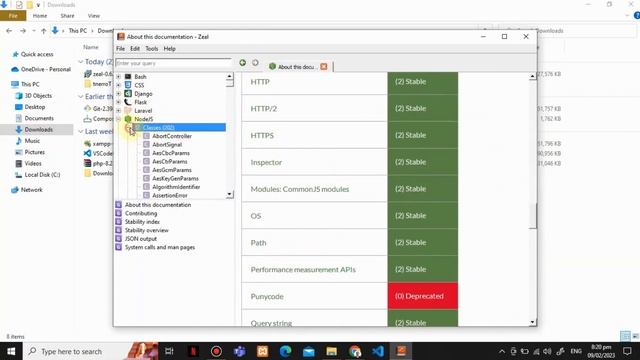The width and height of the screenshot is (640, 360).
Task: Open XAMPP from the taskbar
Action: tap(262, 351)
